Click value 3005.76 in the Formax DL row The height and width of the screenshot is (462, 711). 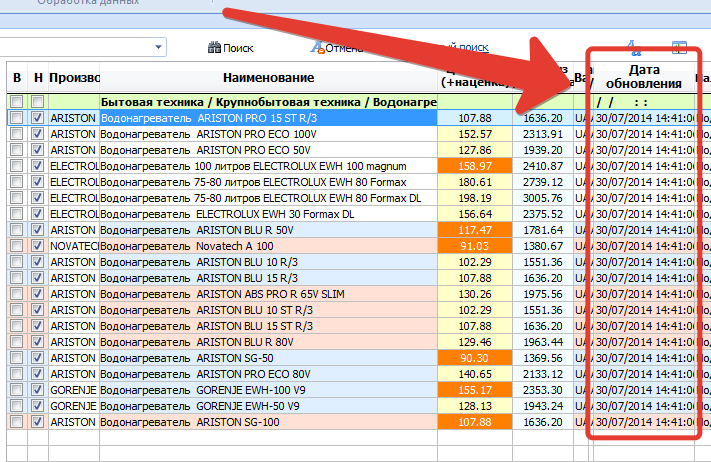tap(543, 198)
